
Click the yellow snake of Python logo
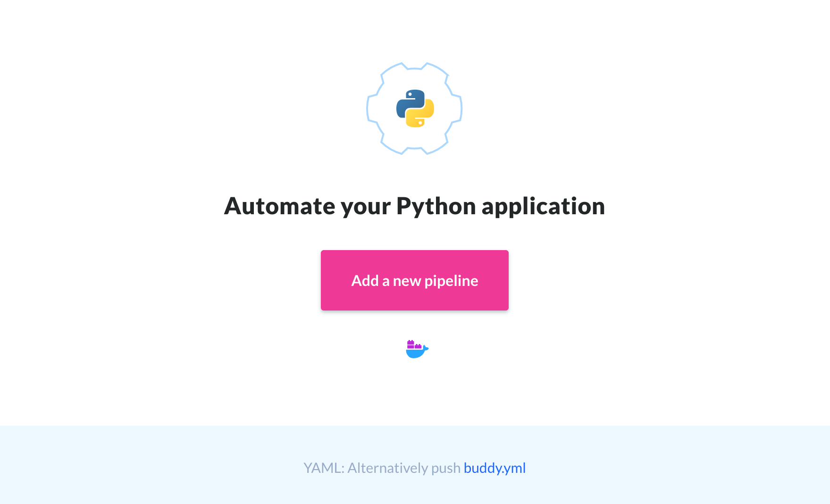[421, 115]
